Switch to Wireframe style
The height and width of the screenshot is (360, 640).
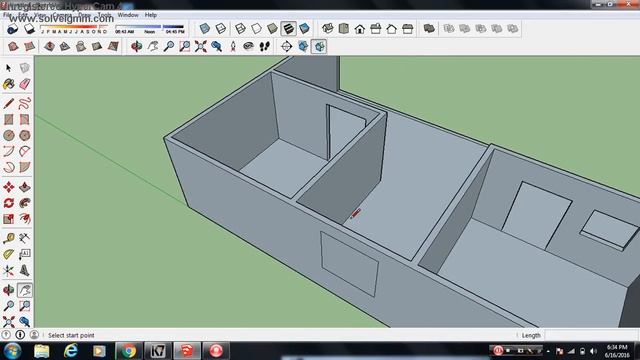(240, 29)
